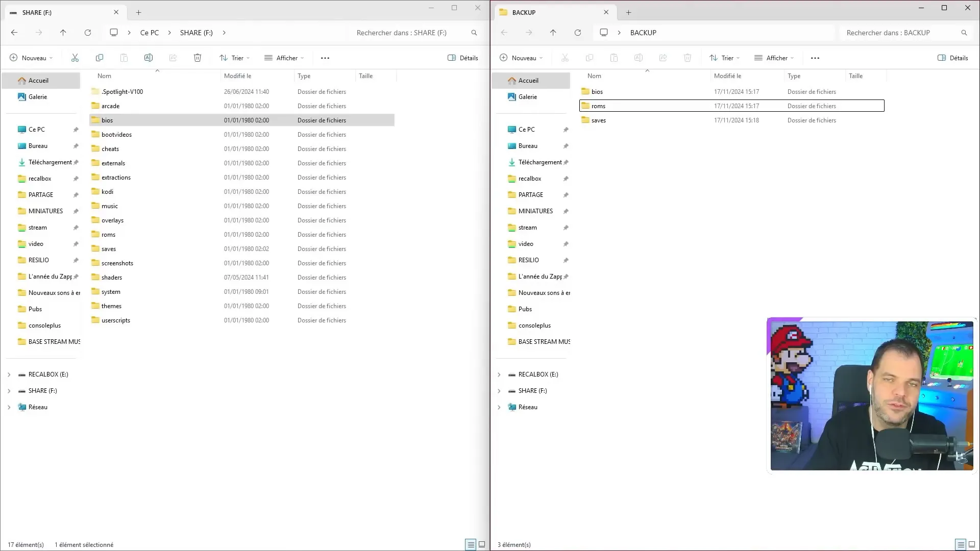980x551 pixels.
Task: Click the Cut scissors icon in SHARE window
Action: point(75,58)
